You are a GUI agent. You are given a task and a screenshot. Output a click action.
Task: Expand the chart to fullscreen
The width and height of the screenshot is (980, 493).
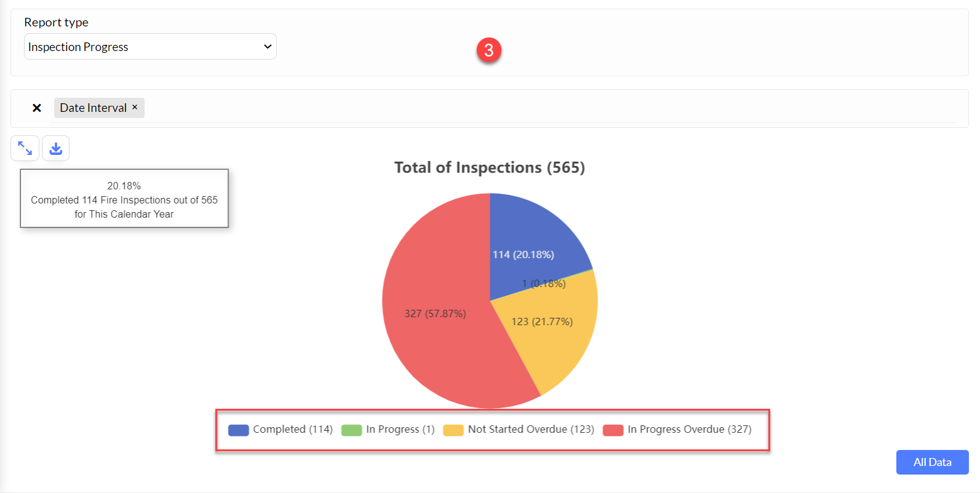pyautogui.click(x=25, y=148)
